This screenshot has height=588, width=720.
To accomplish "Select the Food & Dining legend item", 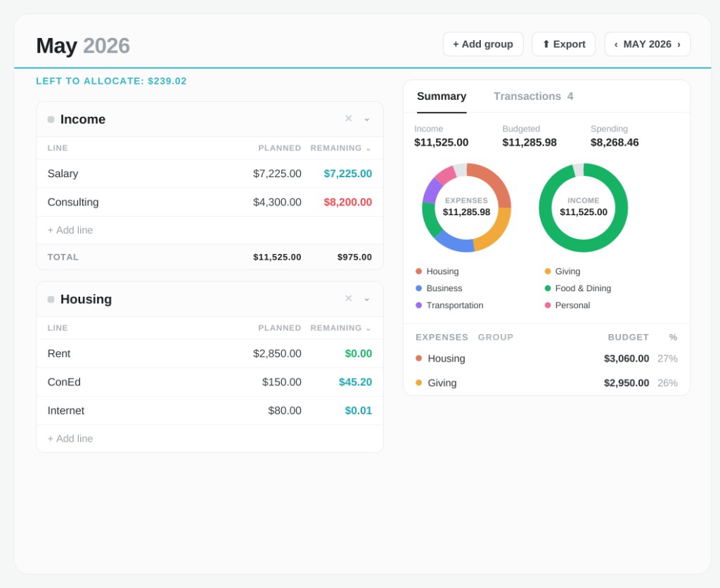I will 578,288.
